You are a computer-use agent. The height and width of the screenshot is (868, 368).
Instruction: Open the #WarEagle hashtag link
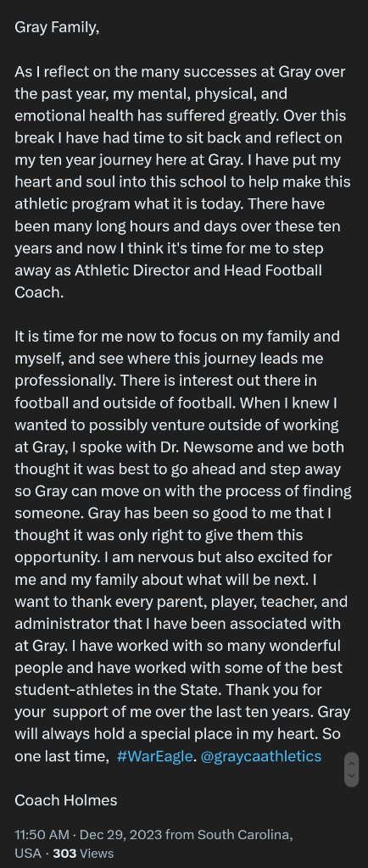[x=155, y=756]
